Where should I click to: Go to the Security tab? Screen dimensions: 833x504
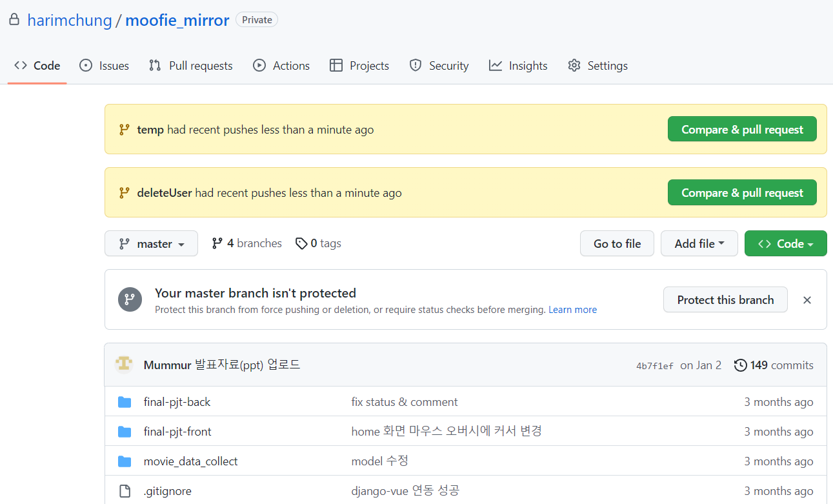coord(439,66)
